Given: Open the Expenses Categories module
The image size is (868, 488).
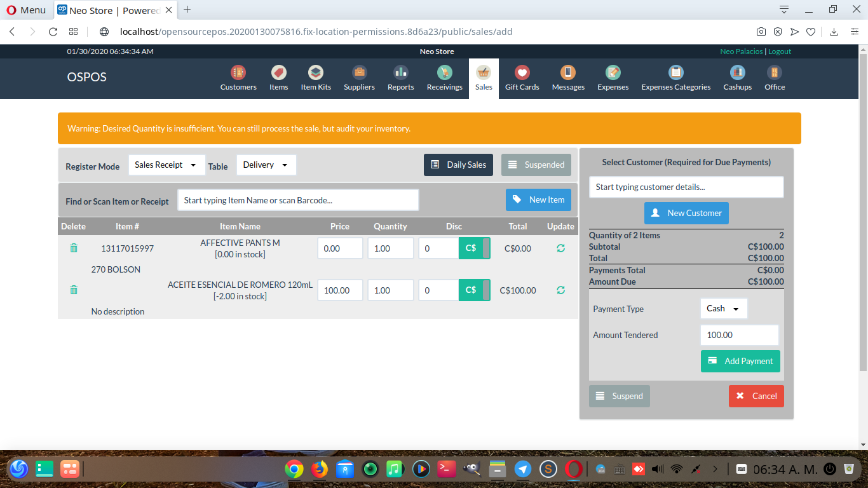Looking at the screenshot, I should (x=675, y=78).
